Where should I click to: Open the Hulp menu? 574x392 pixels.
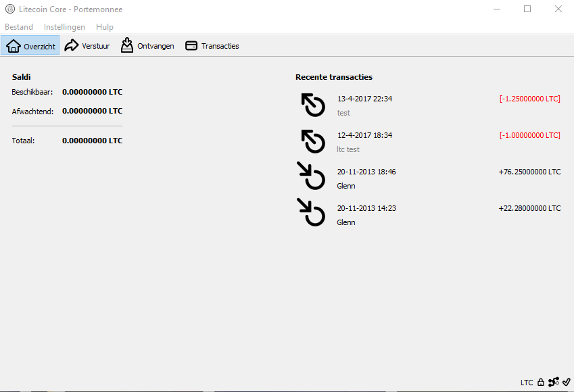click(x=105, y=27)
